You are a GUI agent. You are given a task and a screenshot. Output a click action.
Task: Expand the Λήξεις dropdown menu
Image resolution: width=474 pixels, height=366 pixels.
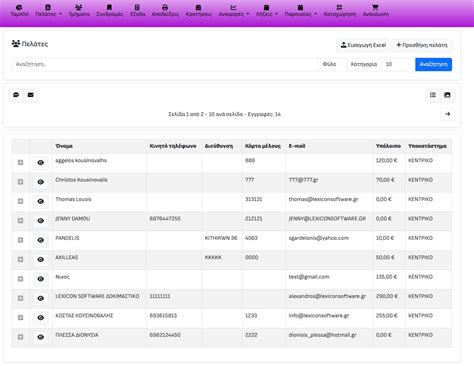[x=267, y=11]
